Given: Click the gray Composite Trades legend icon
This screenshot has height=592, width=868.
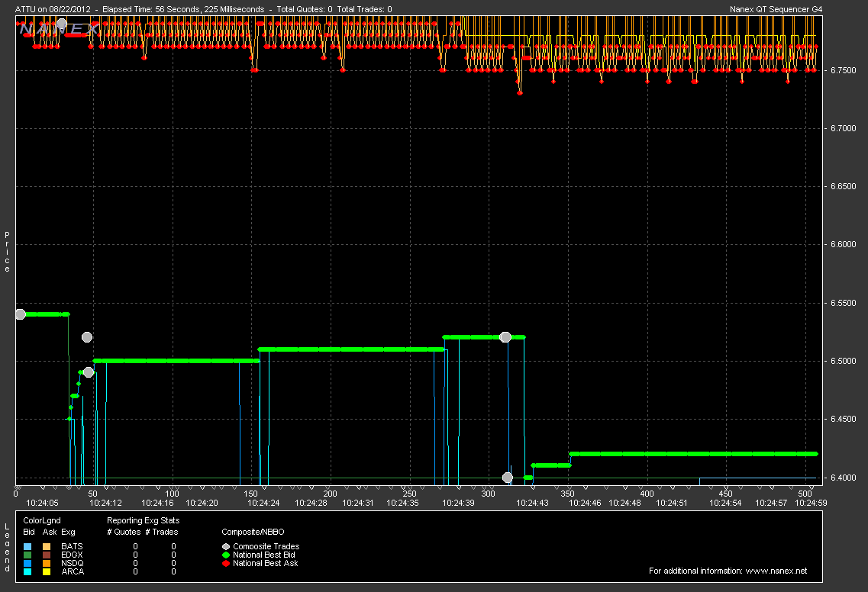Looking at the screenshot, I should point(226,547).
